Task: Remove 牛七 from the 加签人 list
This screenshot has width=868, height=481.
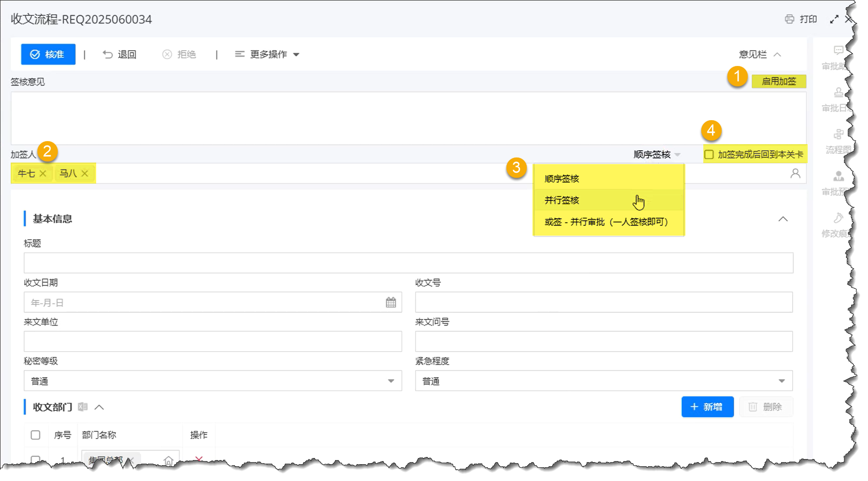Action: point(43,174)
